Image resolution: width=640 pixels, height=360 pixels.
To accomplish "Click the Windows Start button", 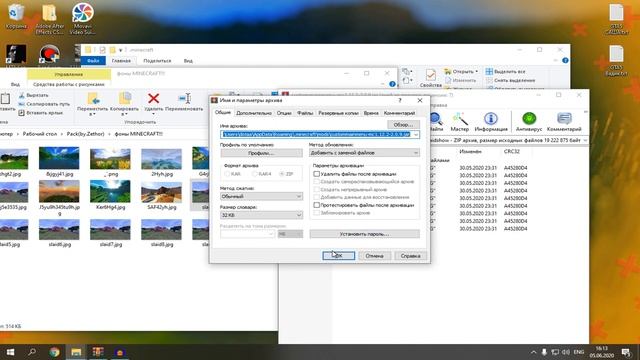I will click(10, 352).
